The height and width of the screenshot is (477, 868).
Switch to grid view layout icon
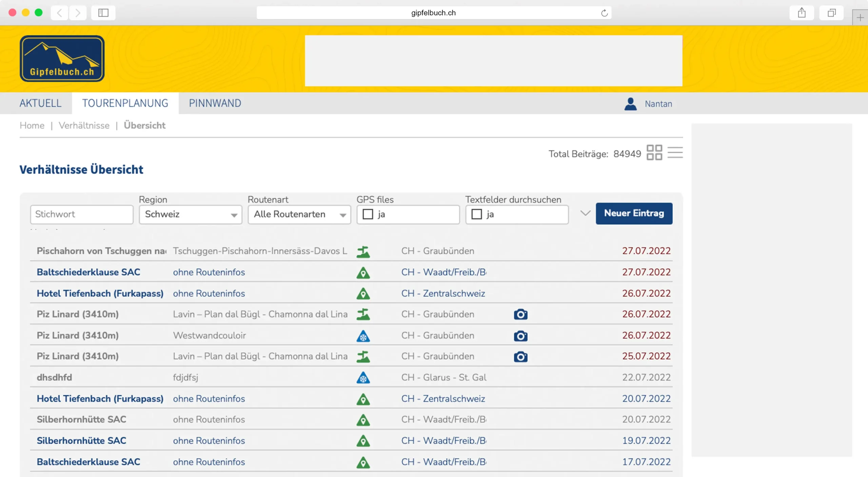654,152
